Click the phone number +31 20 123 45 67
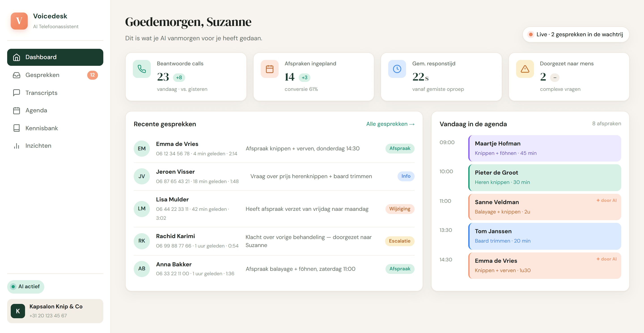The width and height of the screenshot is (644, 333). pyautogui.click(x=48, y=316)
